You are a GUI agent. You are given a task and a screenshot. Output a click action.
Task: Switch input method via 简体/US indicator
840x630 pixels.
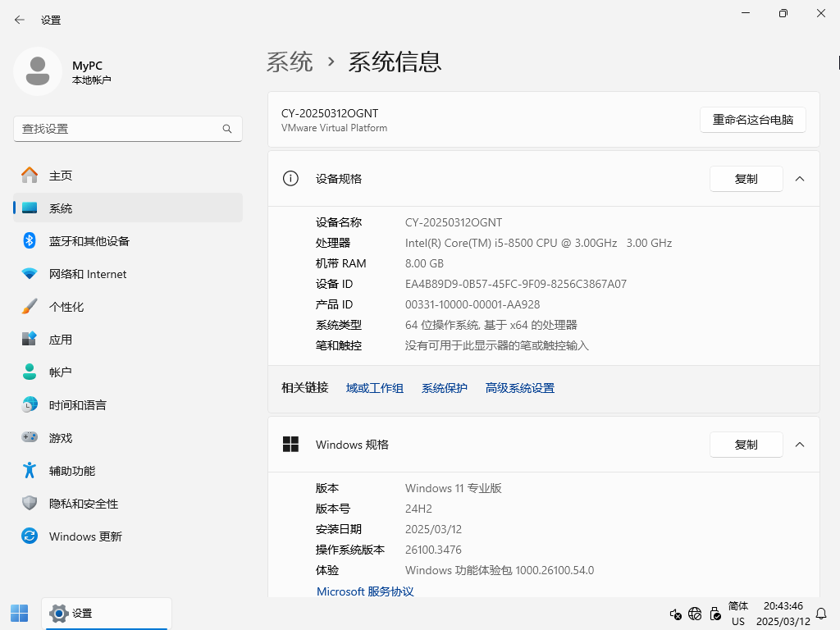[x=737, y=613]
